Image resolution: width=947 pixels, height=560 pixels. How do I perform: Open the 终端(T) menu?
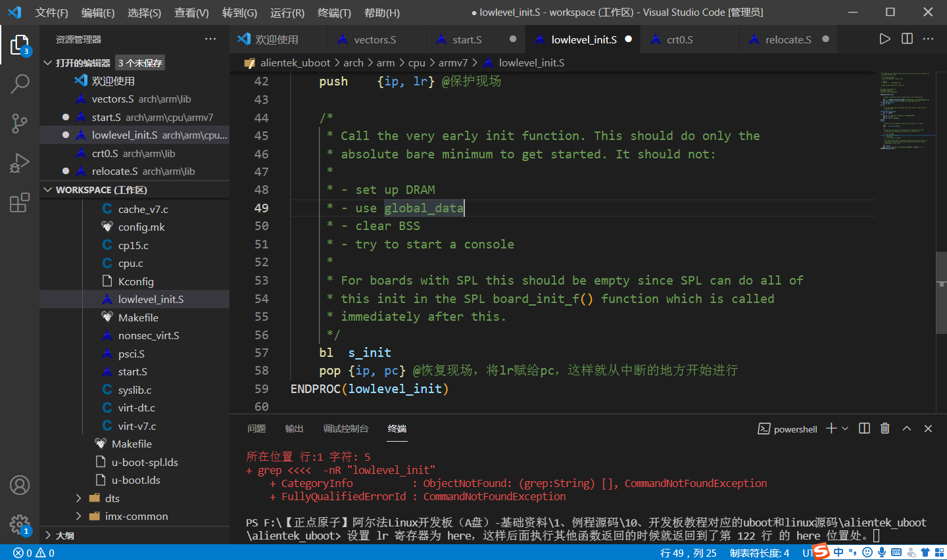point(334,12)
